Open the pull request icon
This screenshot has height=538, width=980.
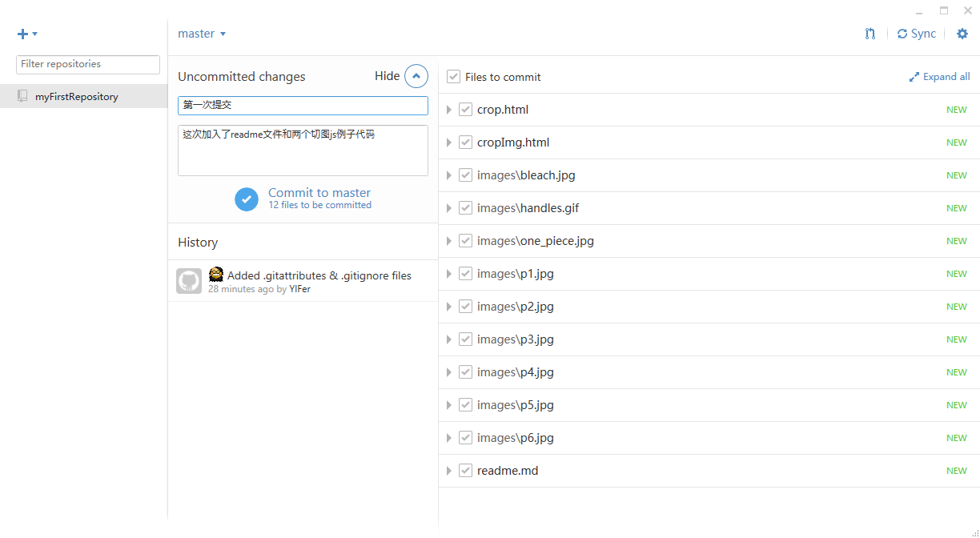(x=870, y=34)
